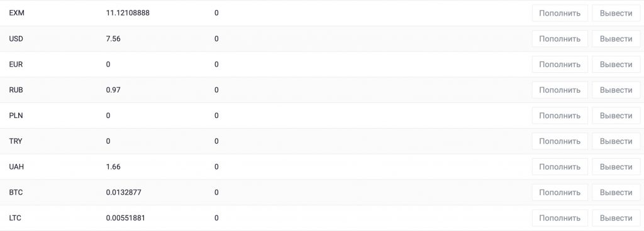Withdraw from the TRY wallet

click(x=616, y=141)
